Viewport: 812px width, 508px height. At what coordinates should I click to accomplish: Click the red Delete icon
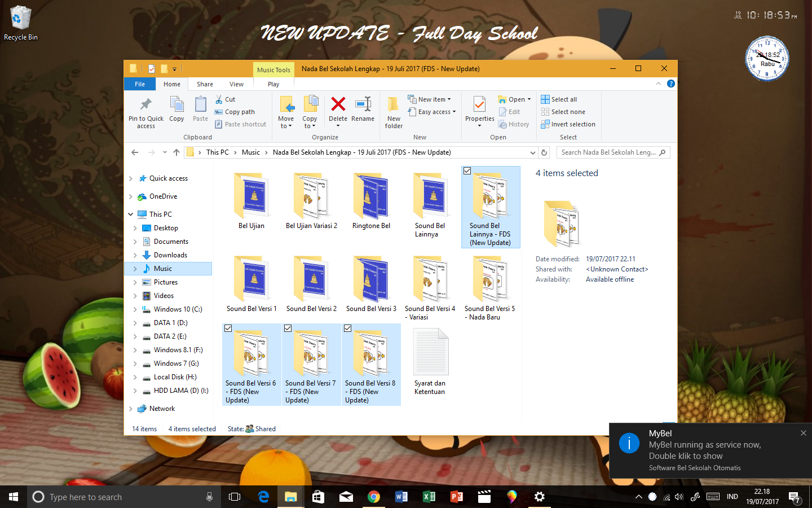point(338,104)
